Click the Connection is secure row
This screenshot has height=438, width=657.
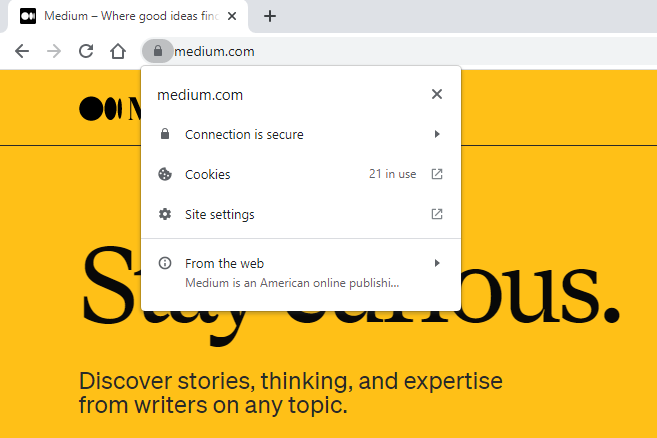coord(301,134)
